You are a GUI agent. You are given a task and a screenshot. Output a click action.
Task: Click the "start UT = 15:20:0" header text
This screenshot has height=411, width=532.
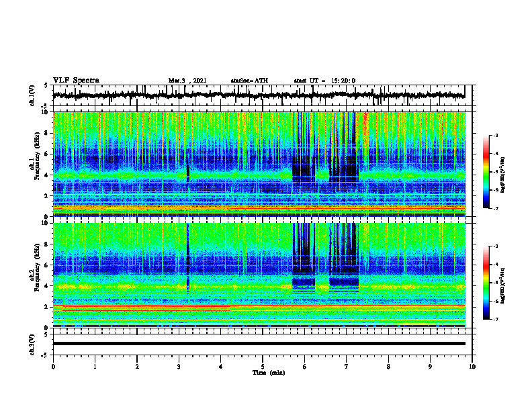[x=324, y=81]
